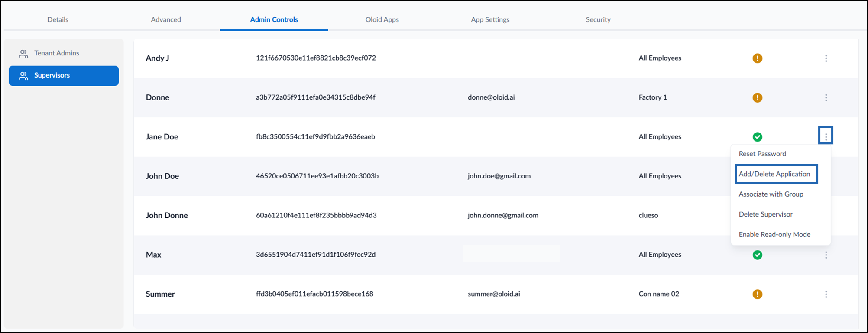
Task: Choose Enable Read-only Mode
Action: (774, 234)
